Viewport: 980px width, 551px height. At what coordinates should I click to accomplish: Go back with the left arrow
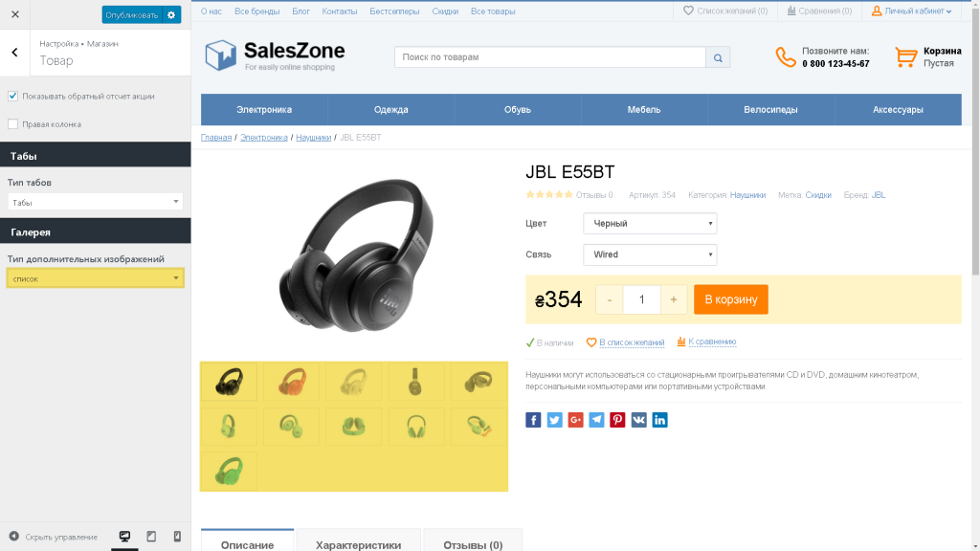tap(15, 53)
